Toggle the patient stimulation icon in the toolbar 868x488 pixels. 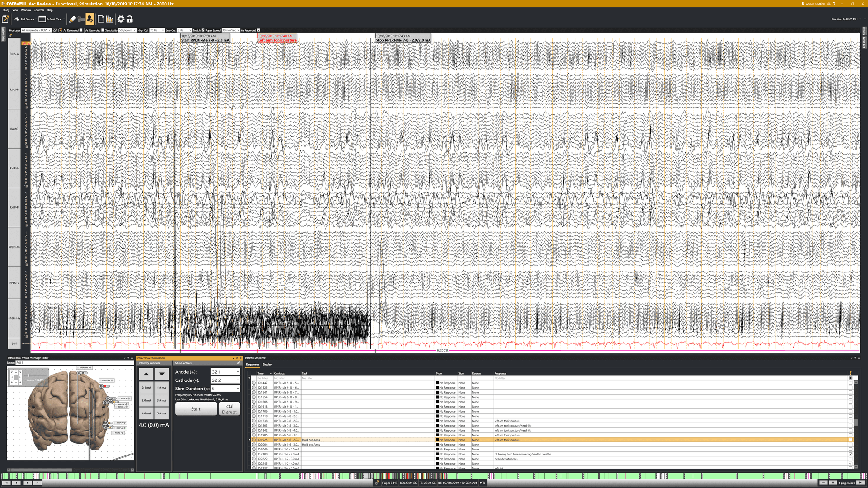tap(90, 19)
